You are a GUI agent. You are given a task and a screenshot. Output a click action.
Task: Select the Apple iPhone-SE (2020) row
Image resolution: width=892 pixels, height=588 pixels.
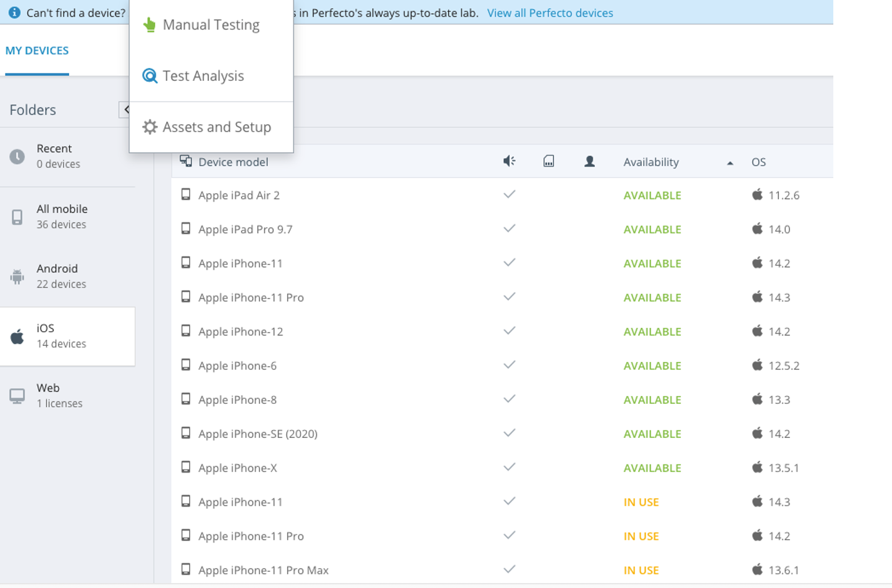pos(258,434)
